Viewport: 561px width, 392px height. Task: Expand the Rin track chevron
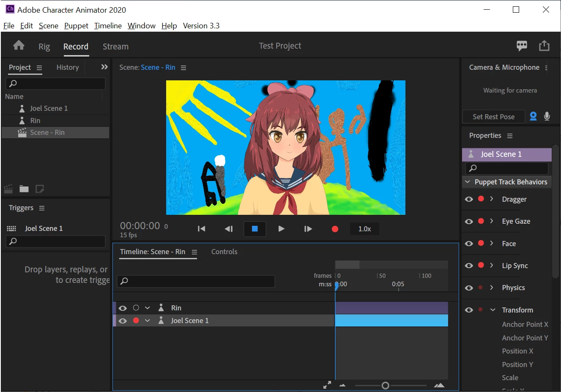click(148, 308)
